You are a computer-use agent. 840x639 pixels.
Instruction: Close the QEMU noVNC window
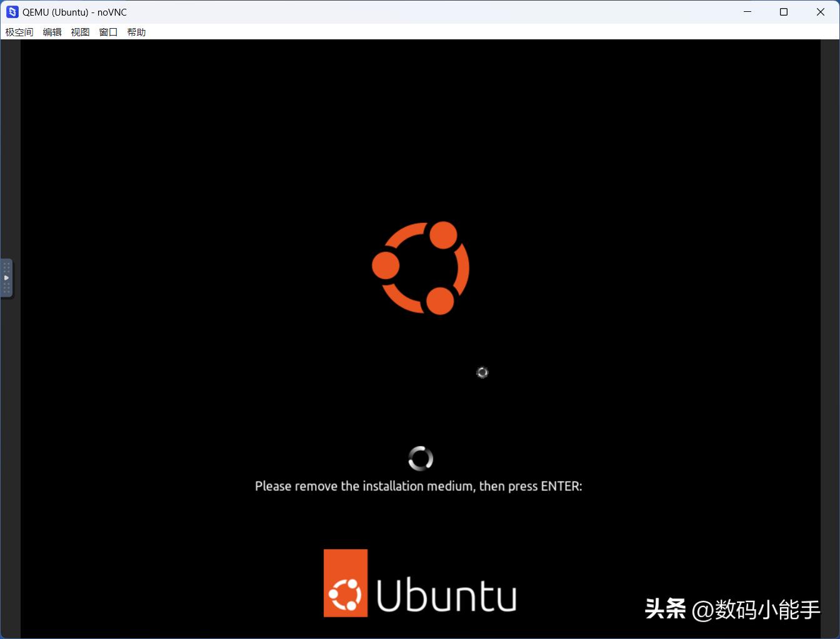821,12
